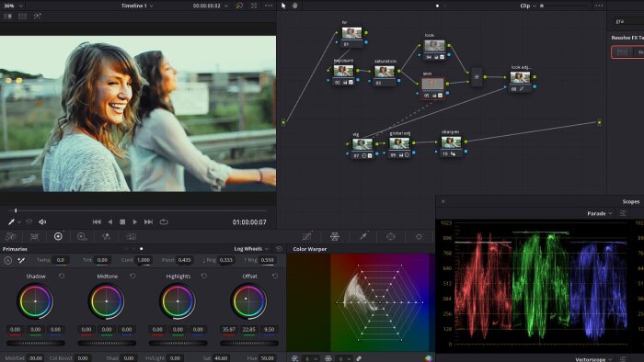This screenshot has width=644, height=362.
Task: Open the Log Wheels mode dropdown
Action: click(x=251, y=249)
